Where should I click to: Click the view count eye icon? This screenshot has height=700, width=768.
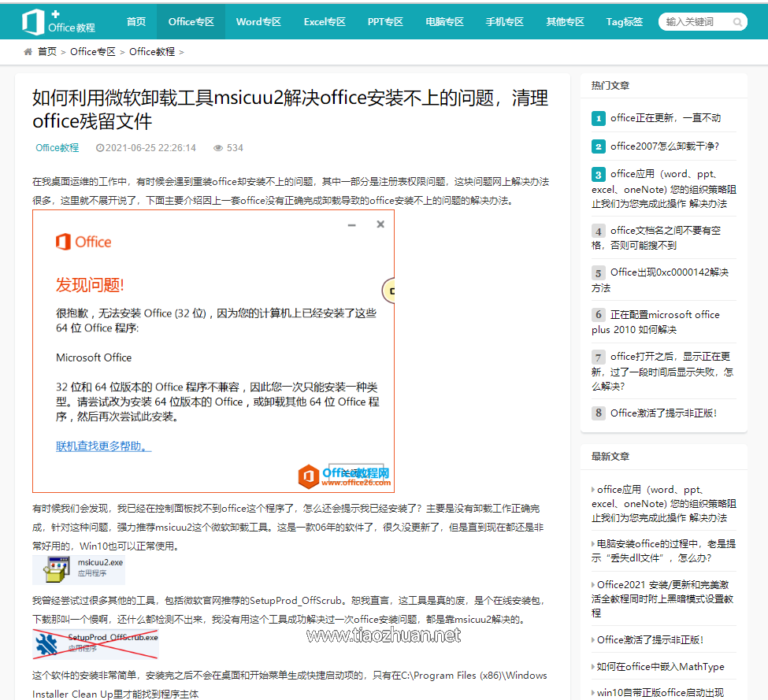click(218, 148)
